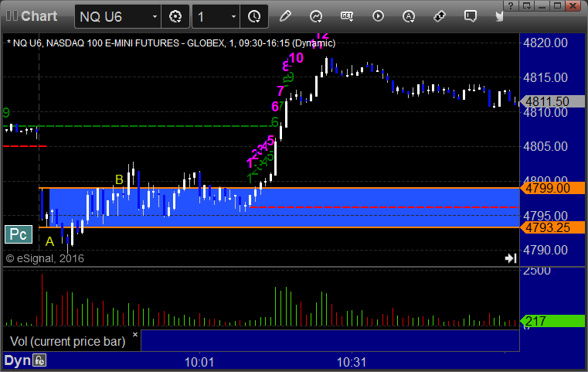Click the Dyn scaling label
The width and height of the screenshot is (588, 372).
click(17, 360)
